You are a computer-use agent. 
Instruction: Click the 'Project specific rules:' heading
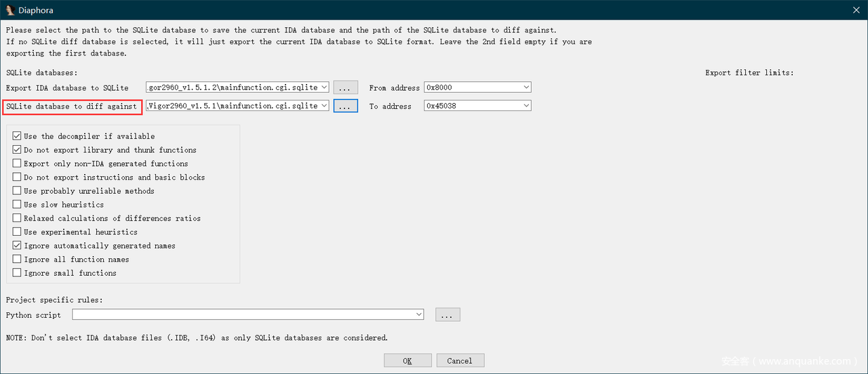(x=54, y=299)
